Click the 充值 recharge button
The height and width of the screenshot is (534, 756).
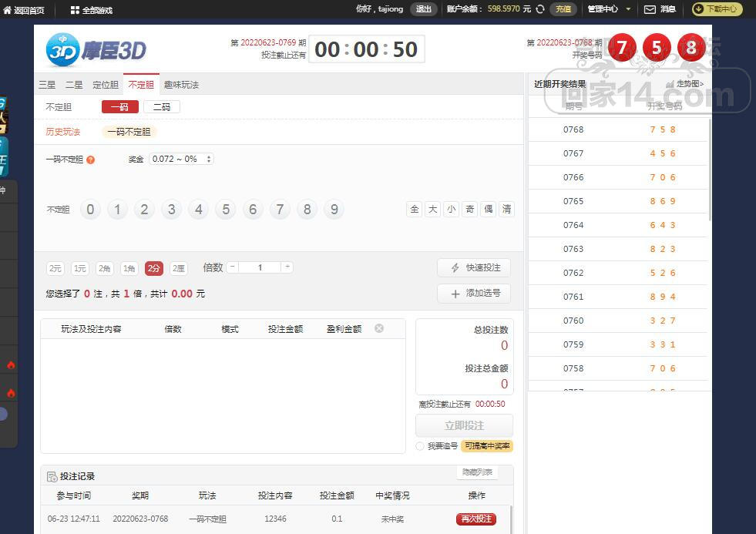click(x=563, y=9)
